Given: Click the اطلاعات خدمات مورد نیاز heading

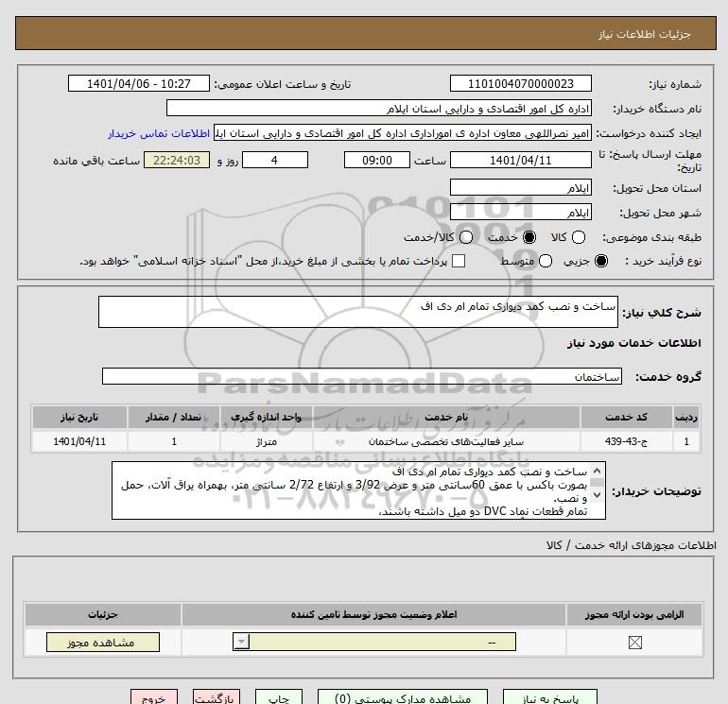Looking at the screenshot, I should tap(634, 343).
